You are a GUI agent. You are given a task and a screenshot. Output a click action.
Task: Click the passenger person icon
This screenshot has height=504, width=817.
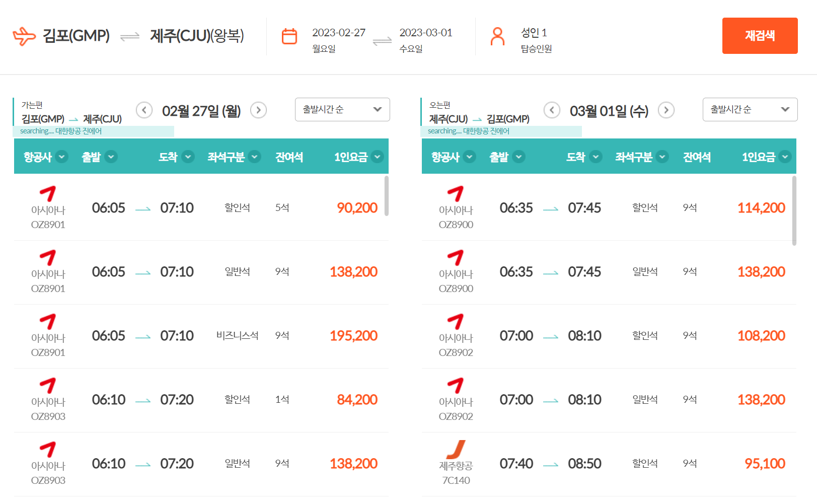[x=497, y=36]
